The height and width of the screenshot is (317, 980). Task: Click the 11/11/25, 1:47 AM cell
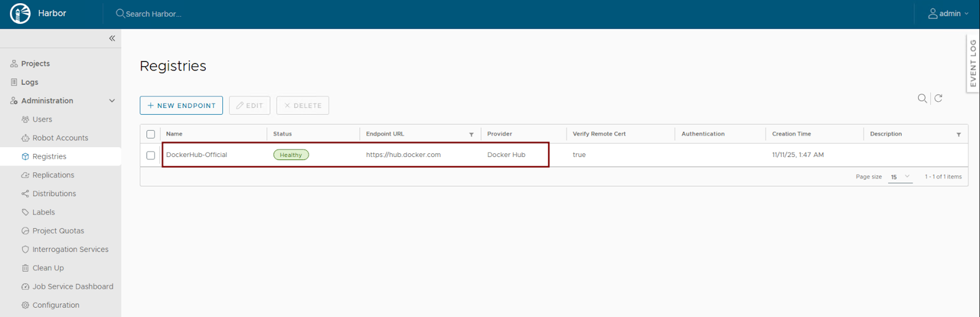pyautogui.click(x=797, y=155)
